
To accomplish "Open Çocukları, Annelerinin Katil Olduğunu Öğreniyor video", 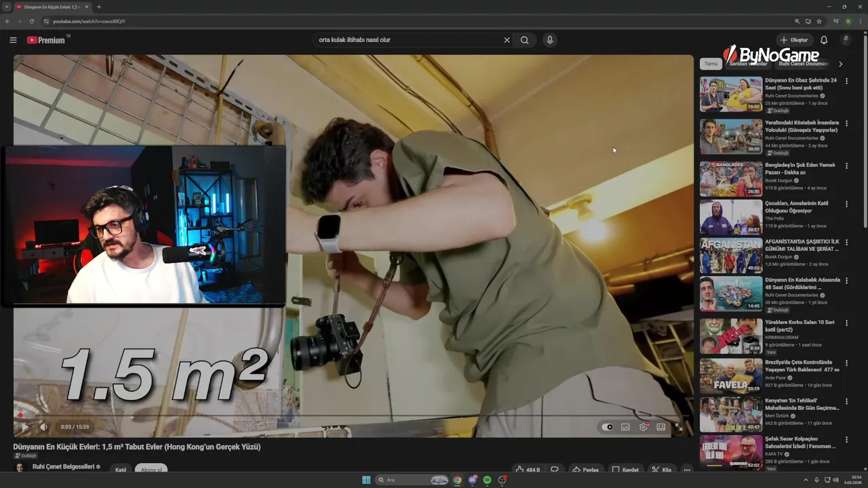I will (x=797, y=207).
